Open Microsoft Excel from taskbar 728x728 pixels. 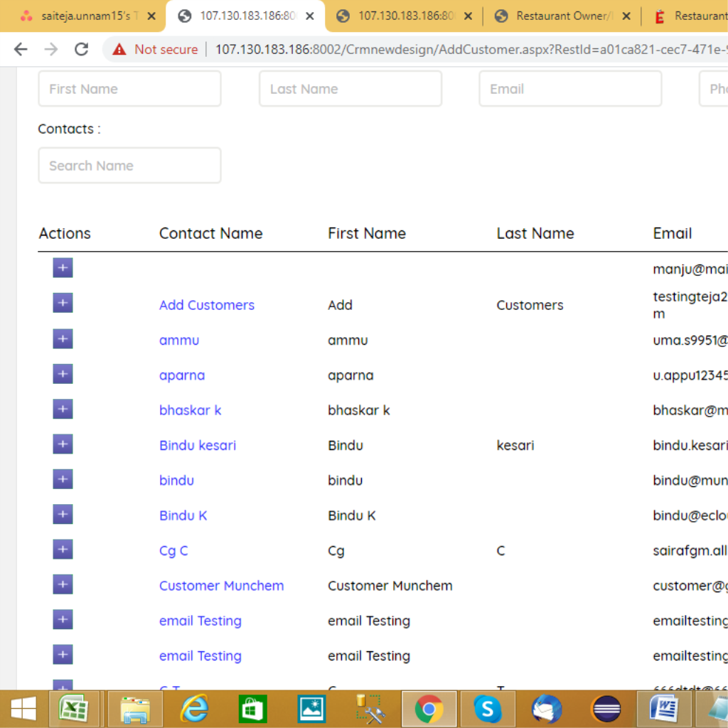point(73,709)
